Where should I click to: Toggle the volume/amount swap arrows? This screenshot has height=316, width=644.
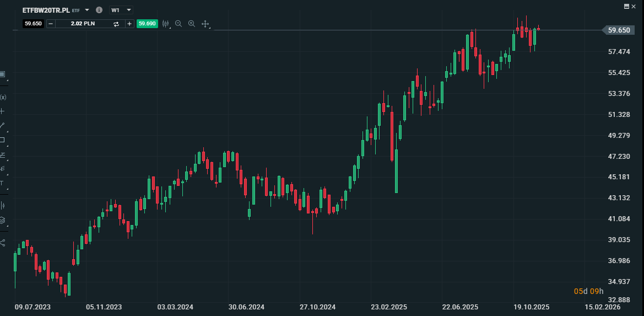(x=116, y=24)
